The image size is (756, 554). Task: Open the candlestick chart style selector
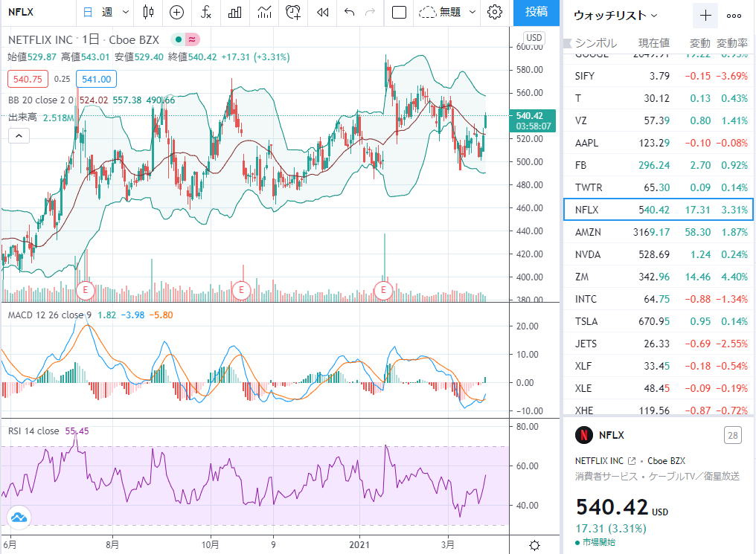[149, 12]
